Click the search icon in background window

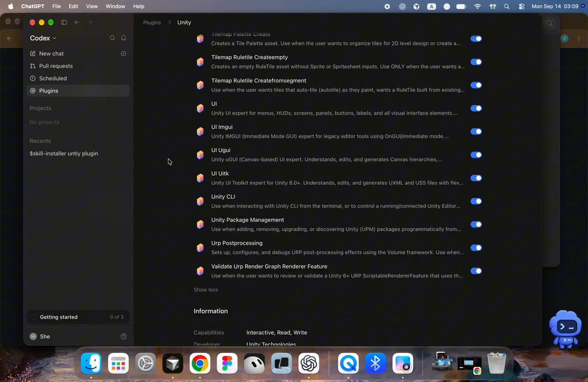(549, 24)
